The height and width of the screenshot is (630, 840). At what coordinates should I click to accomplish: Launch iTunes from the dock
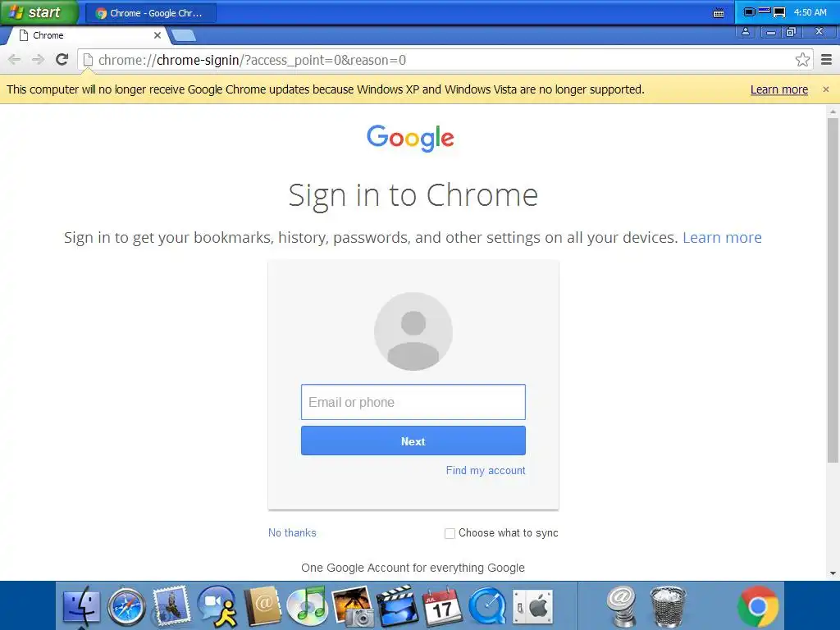point(307,606)
